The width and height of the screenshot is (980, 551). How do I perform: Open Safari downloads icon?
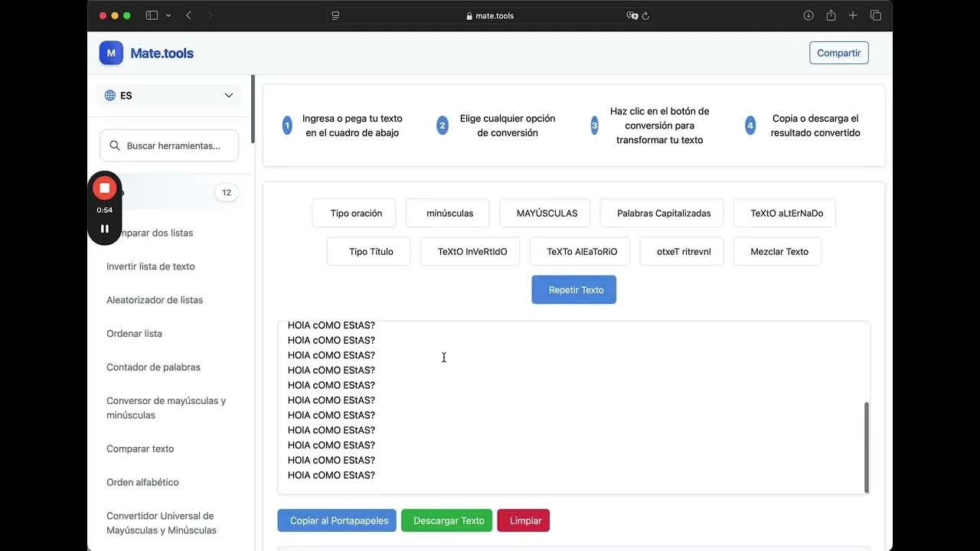pyautogui.click(x=808, y=15)
